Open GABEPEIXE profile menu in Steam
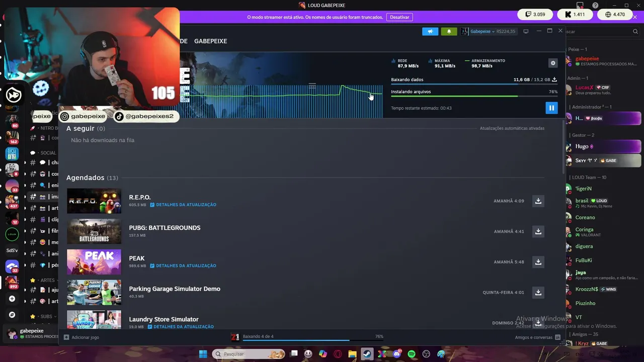This screenshot has height=362, width=644. (x=210, y=41)
